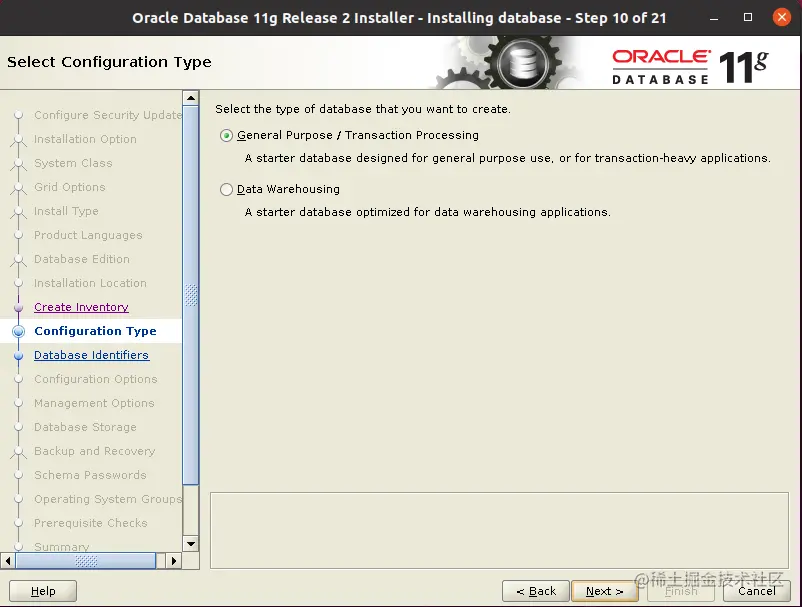The width and height of the screenshot is (802, 607).
Task: Click the step list scroll down arrow
Action: [191, 544]
